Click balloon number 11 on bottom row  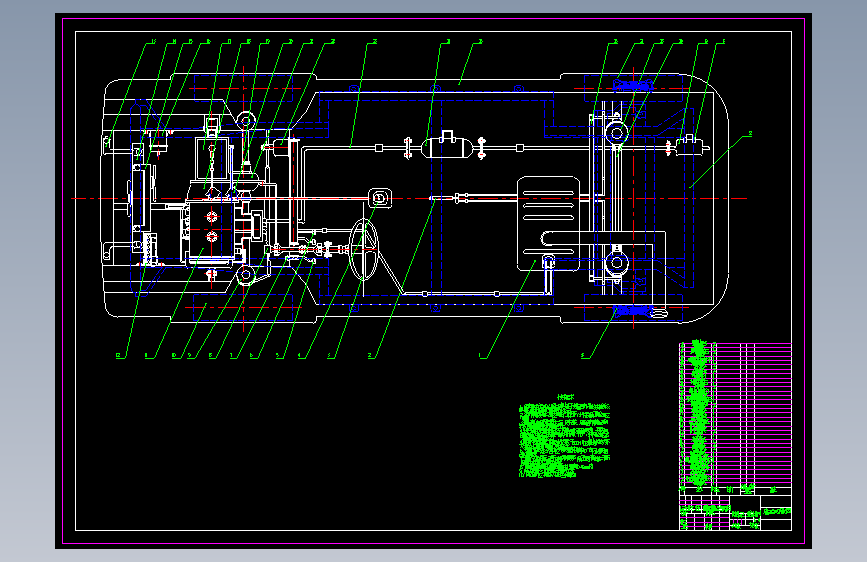(148, 356)
